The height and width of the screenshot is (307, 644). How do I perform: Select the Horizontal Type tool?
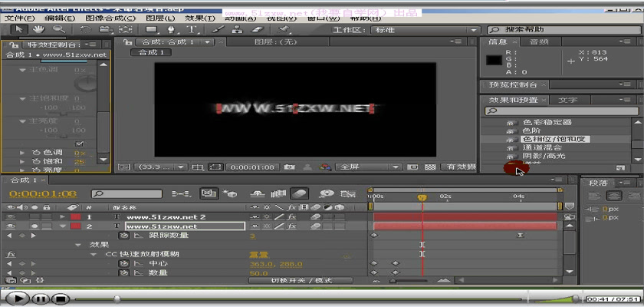pyautogui.click(x=191, y=30)
